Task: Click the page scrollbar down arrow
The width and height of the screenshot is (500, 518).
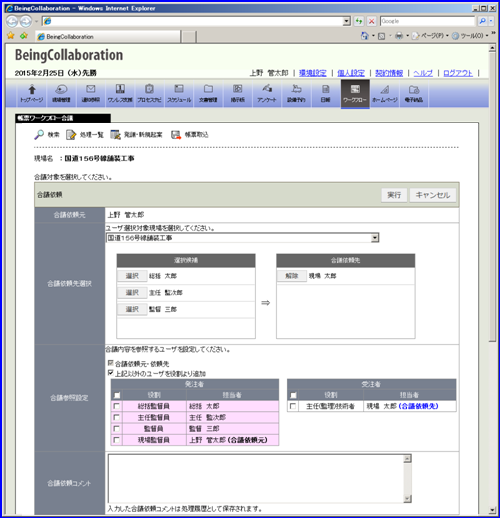Action: tap(492, 510)
